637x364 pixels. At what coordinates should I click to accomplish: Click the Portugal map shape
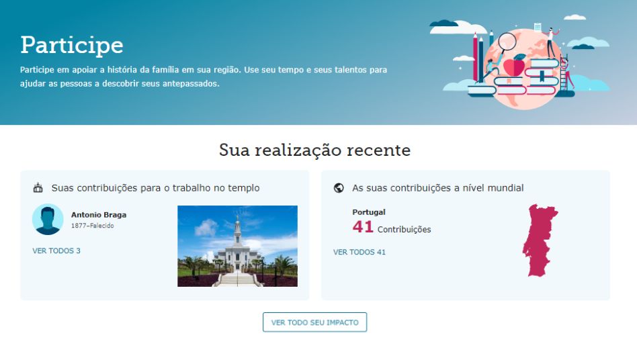tap(540, 240)
